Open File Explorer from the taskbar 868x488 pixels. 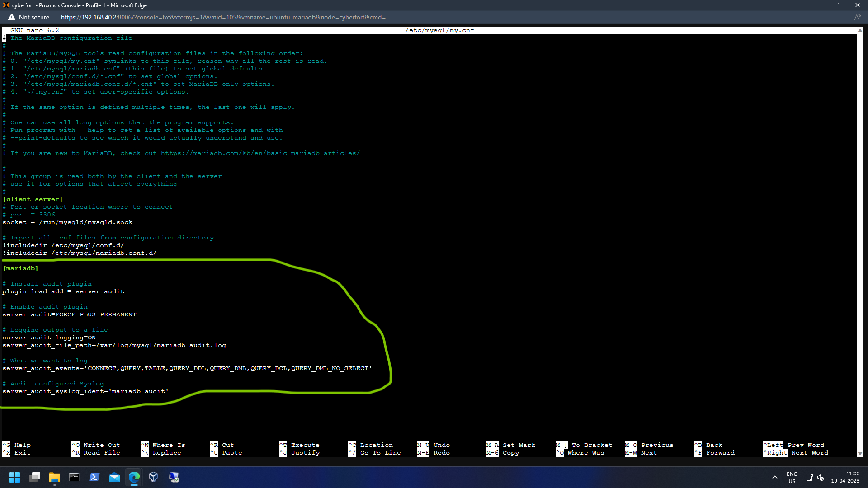(55, 477)
